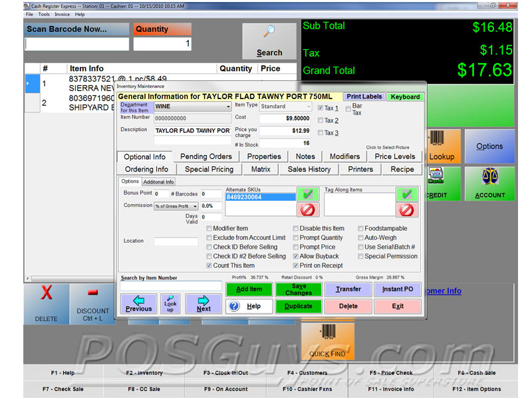Check the Foodstampable checkbox
The image size is (532, 399).
[360, 228]
